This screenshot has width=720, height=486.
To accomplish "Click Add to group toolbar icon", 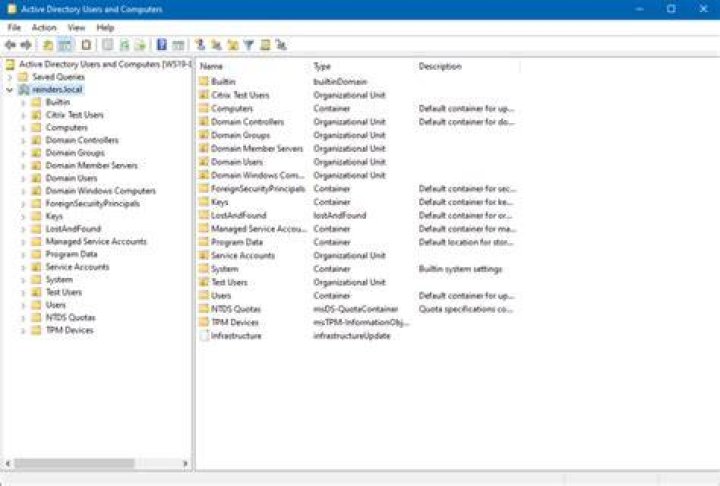I will (x=281, y=45).
